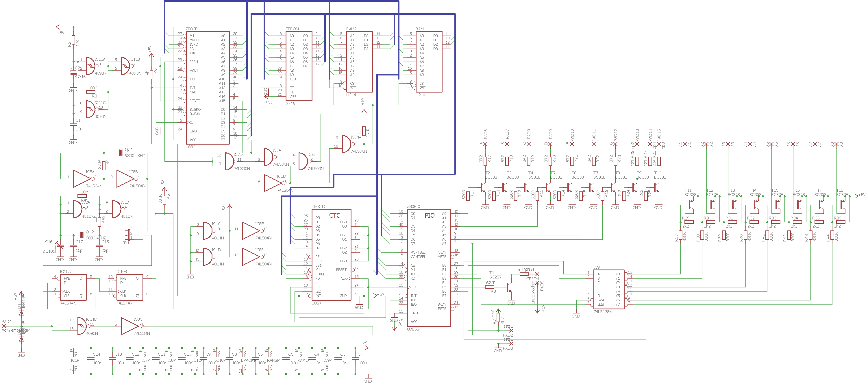Click the R2 12K resistor
This screenshot has height=384, width=868.
click(x=73, y=40)
